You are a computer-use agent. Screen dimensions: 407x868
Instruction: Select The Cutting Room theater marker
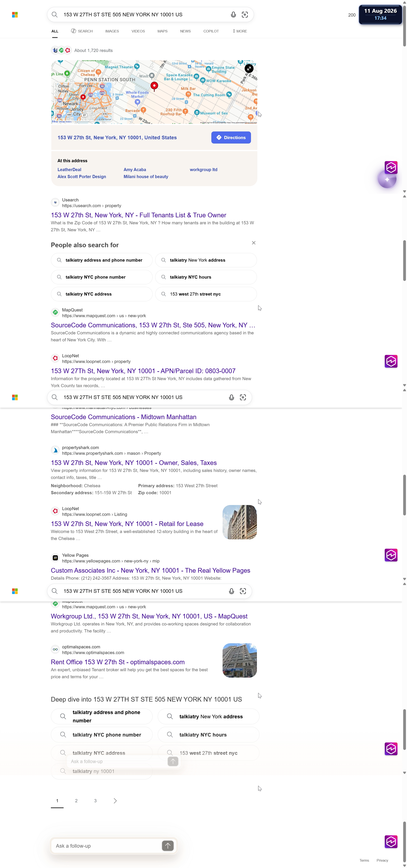229,94
